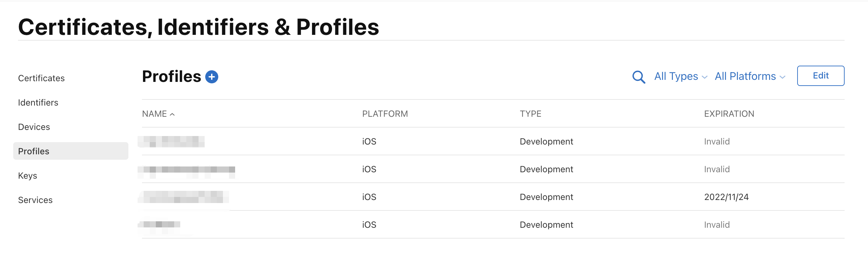Open the Identifiers sidebar section
Image resolution: width=868 pixels, height=268 pixels.
[x=38, y=103]
